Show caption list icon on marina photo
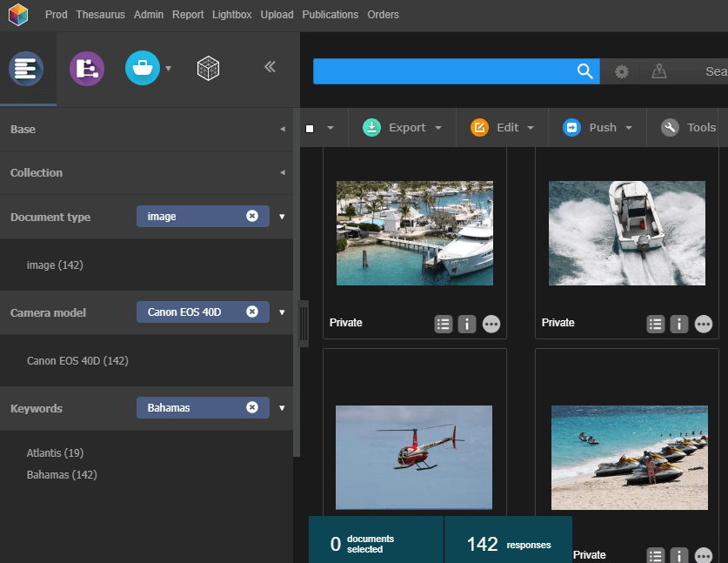The image size is (728, 563). tap(444, 325)
